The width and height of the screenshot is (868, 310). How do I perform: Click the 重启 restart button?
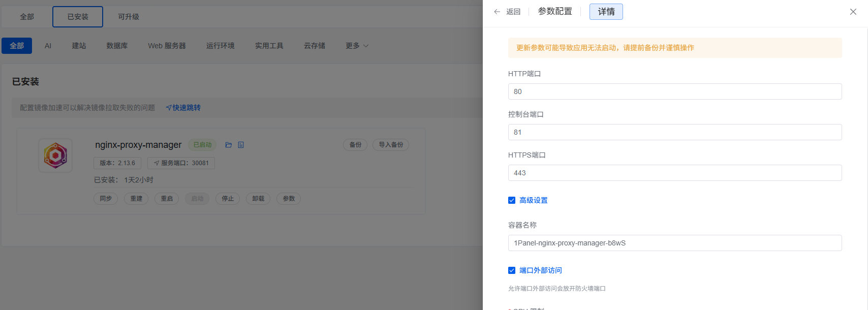point(167,199)
